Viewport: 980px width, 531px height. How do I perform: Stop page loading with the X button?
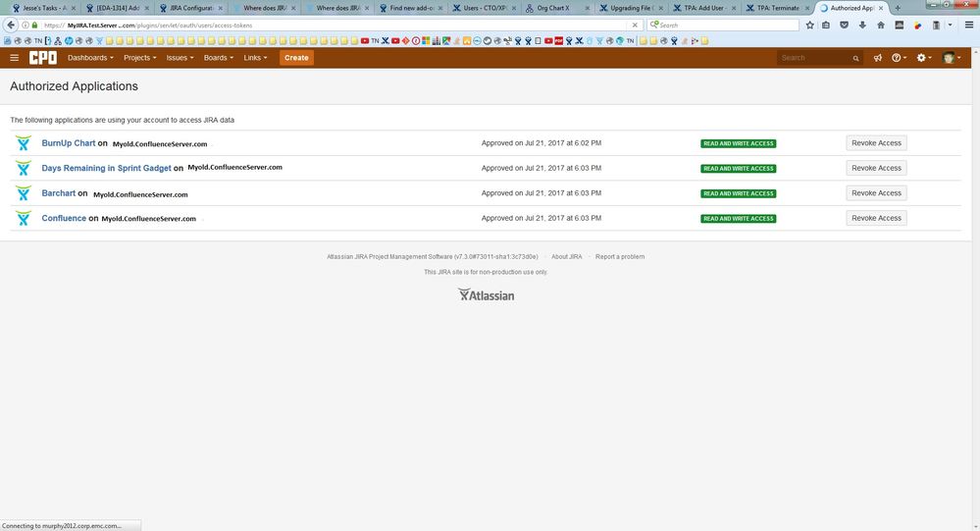tap(635, 25)
